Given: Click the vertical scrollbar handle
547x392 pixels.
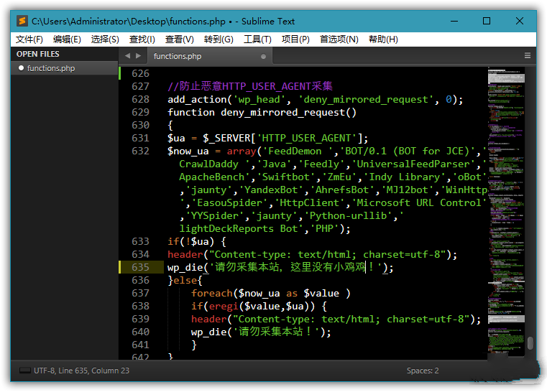Looking at the screenshot, I should point(530,343).
